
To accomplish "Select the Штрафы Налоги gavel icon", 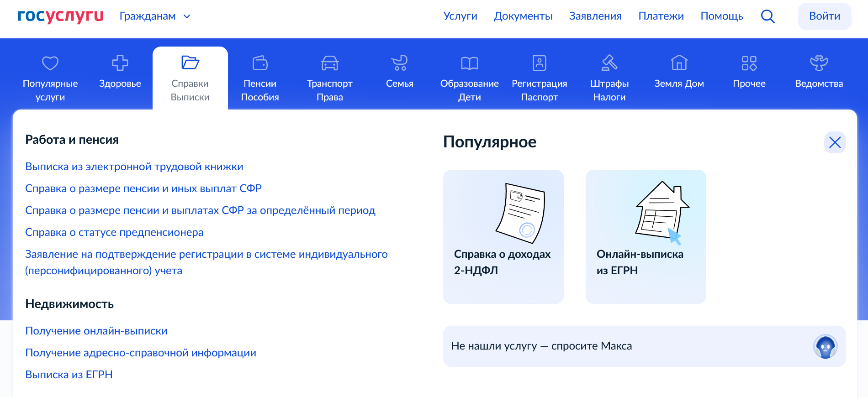I will (609, 63).
